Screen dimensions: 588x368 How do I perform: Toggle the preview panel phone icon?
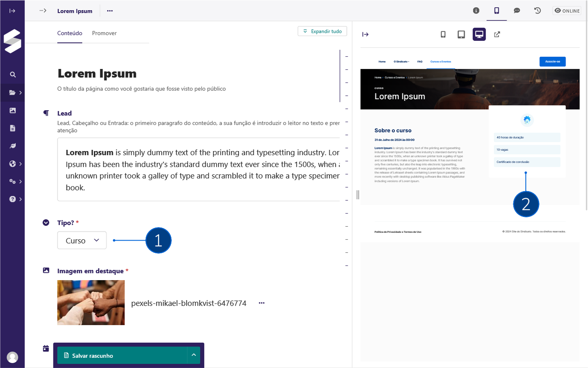tap(497, 11)
